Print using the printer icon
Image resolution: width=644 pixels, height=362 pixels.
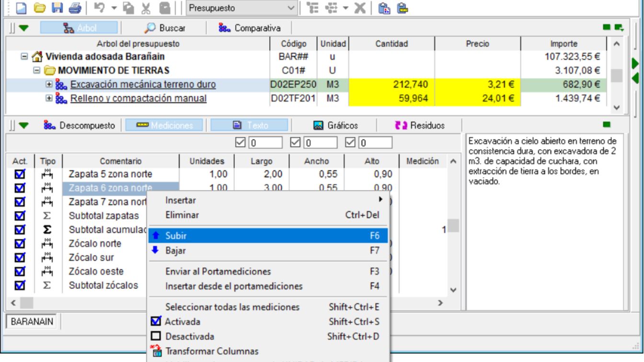pyautogui.click(x=75, y=8)
